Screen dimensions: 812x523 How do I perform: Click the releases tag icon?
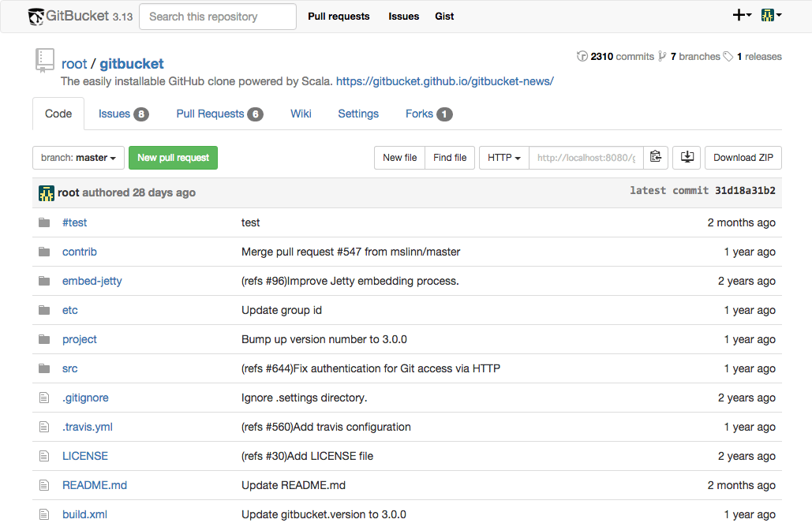tap(728, 57)
